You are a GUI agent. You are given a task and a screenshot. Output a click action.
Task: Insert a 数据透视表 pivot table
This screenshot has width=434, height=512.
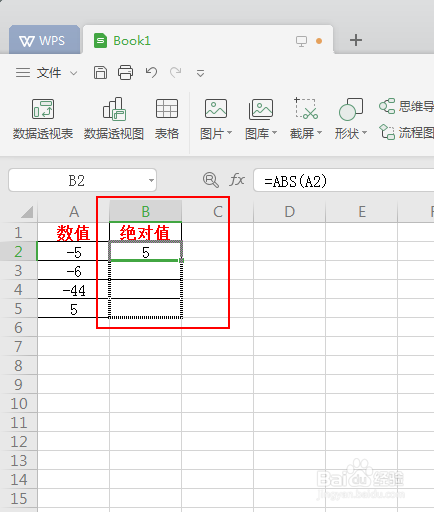tap(43, 119)
